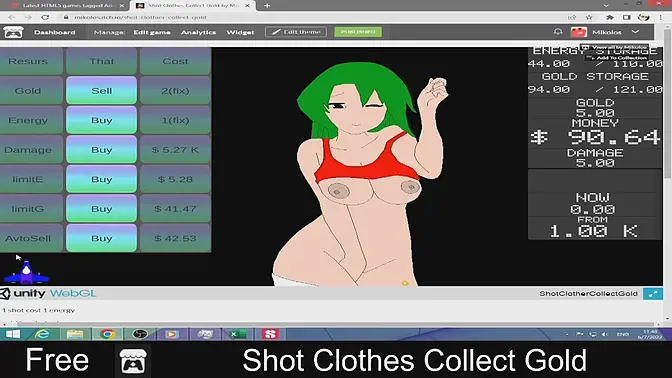
Task: Click the Edit theme button
Action: (296, 32)
